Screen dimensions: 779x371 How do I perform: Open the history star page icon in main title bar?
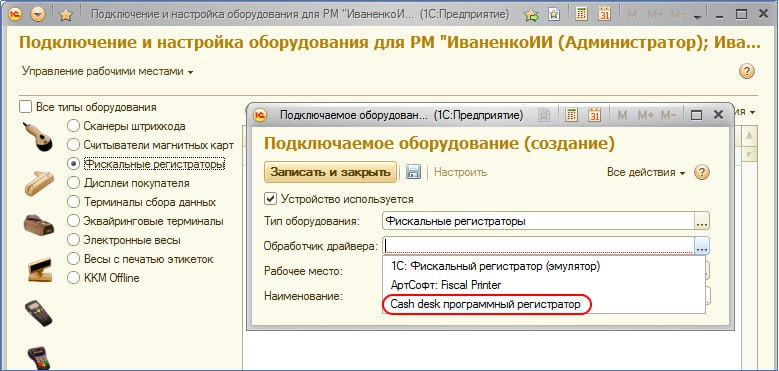pos(553,15)
